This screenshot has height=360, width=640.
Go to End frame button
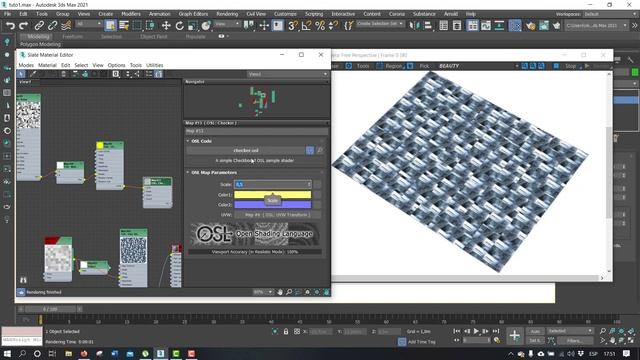click(x=496, y=331)
